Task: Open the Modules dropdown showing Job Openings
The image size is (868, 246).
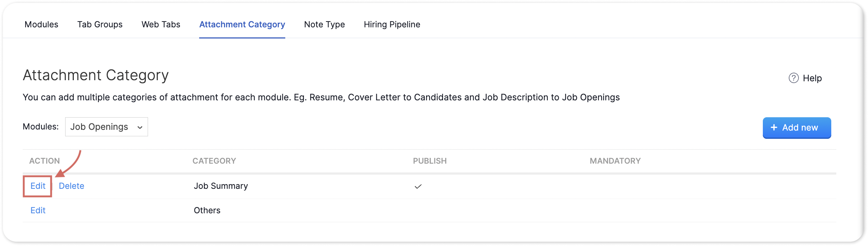Action: pos(106,127)
